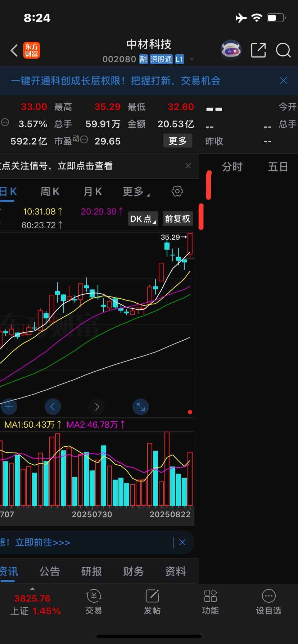Tap the 20:29.39 moving average value

coord(102,212)
